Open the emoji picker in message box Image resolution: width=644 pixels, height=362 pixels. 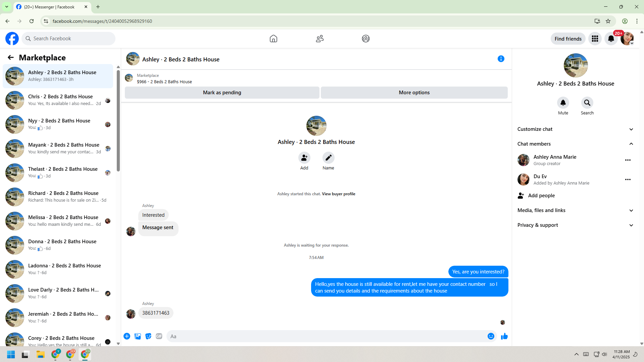(x=491, y=336)
